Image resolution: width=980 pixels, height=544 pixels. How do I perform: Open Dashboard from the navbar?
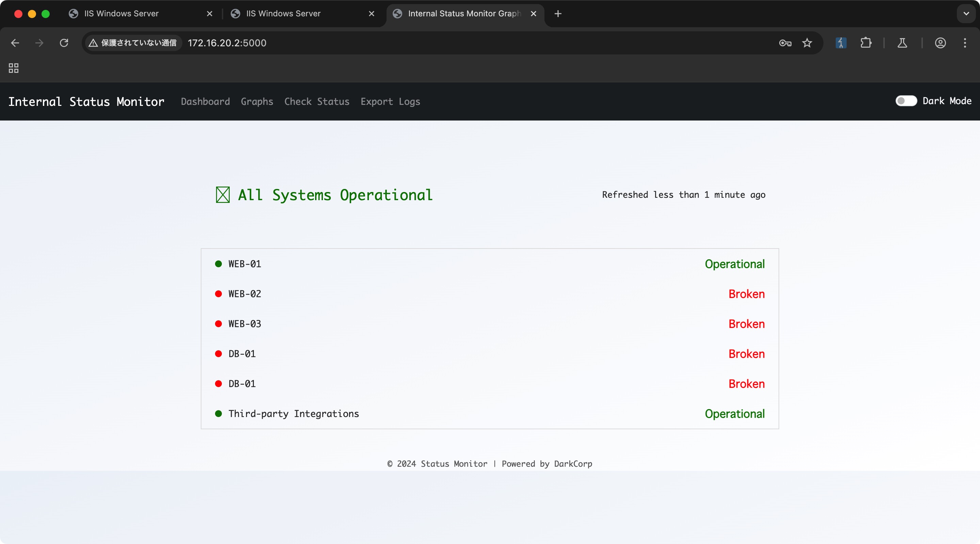coord(206,102)
